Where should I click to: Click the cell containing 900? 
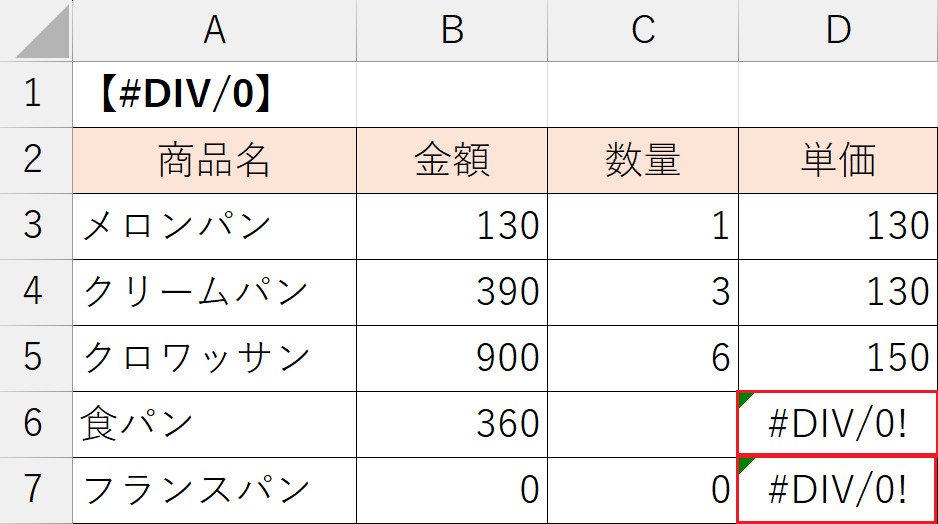click(452, 358)
